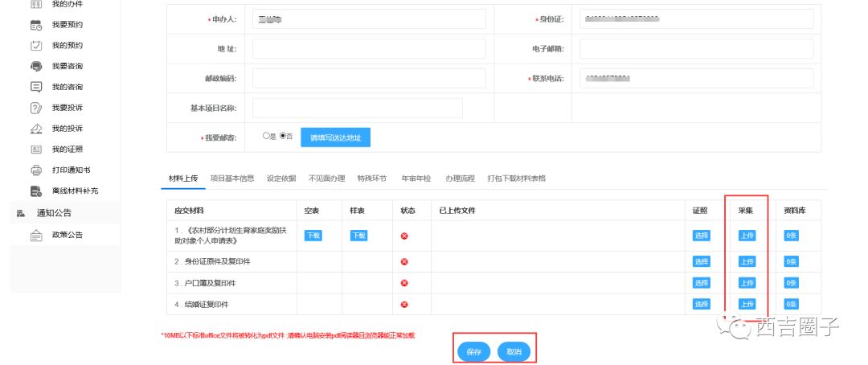Image resolution: width=868 pixels, height=365 pixels.
Task: Open 我要预约 calendar icon in sidebar
Action: (x=36, y=24)
